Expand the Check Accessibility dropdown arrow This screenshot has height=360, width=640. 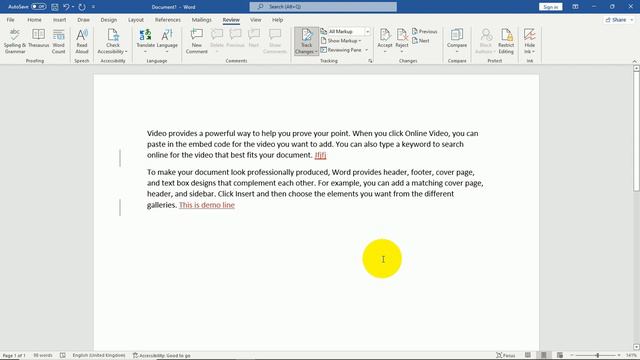point(126,52)
